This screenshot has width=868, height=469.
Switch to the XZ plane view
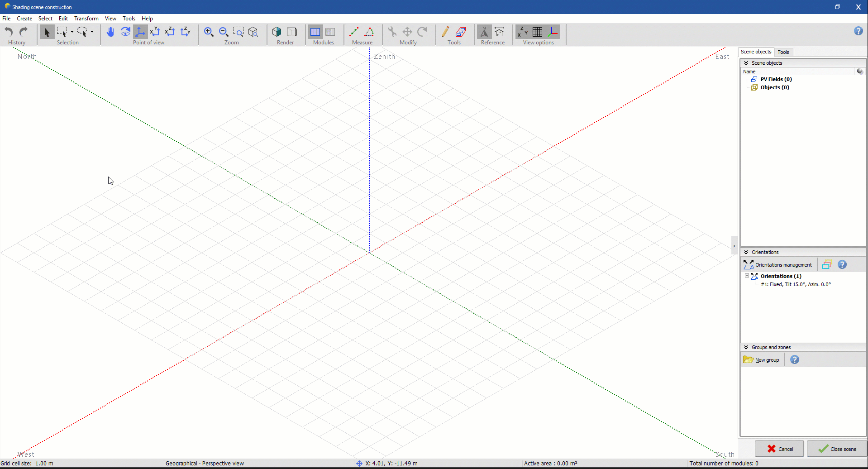pos(170,32)
